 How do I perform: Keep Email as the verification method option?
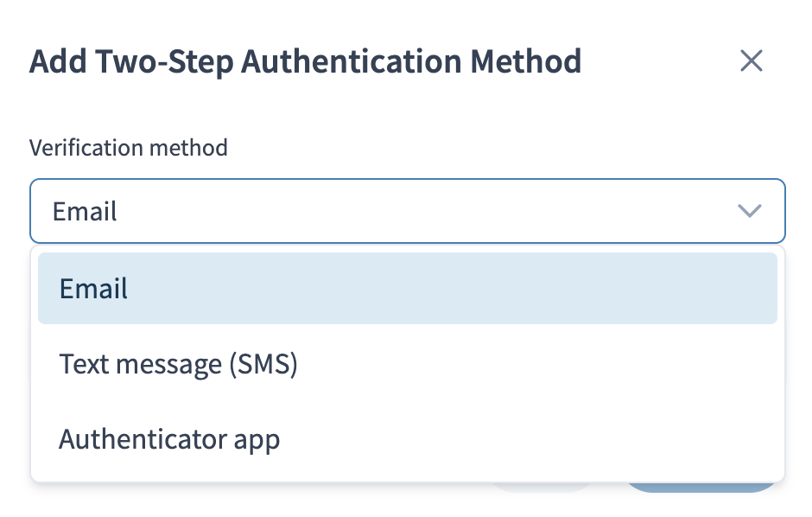click(408, 288)
